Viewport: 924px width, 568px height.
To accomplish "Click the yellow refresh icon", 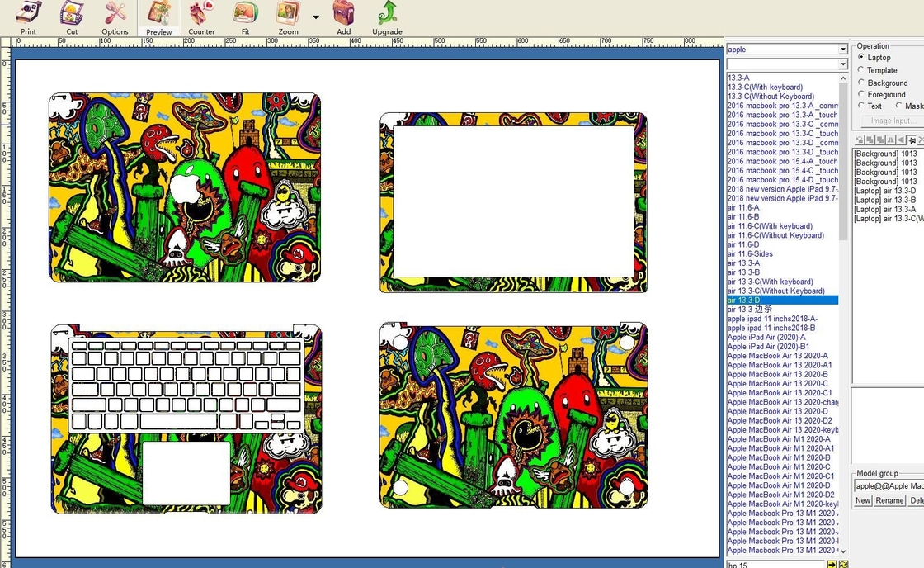I will (843, 565).
